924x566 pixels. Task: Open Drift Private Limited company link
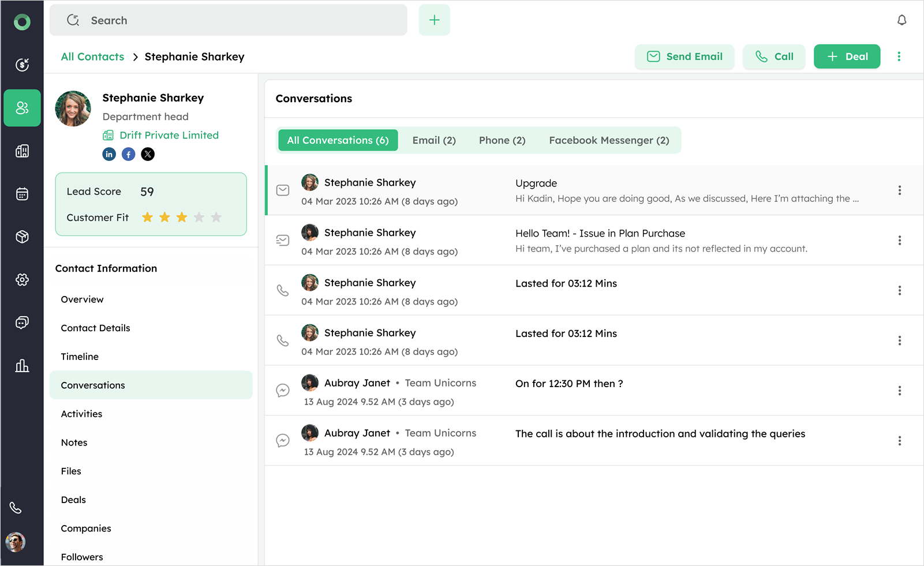(x=169, y=136)
